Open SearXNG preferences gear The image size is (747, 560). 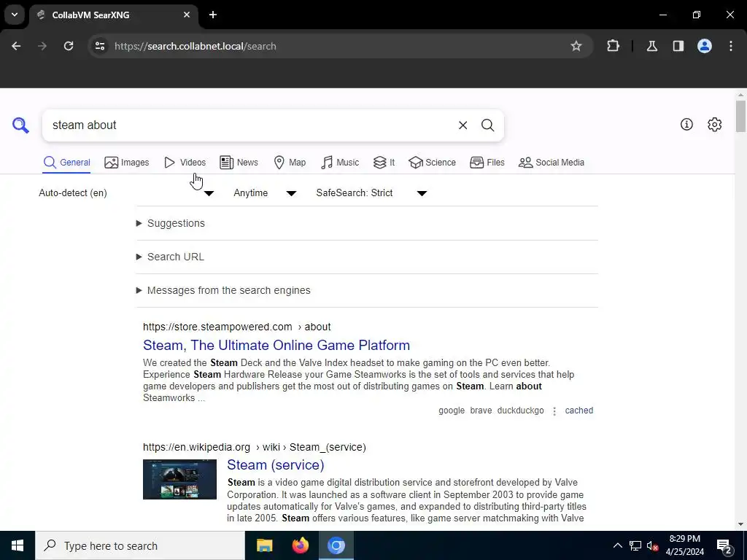715,125
